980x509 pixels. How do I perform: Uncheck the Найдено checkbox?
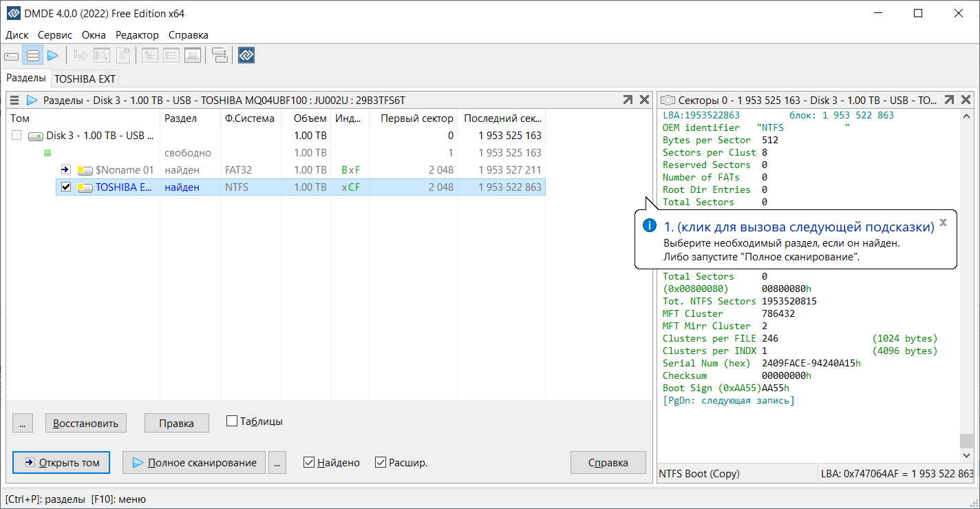point(309,463)
